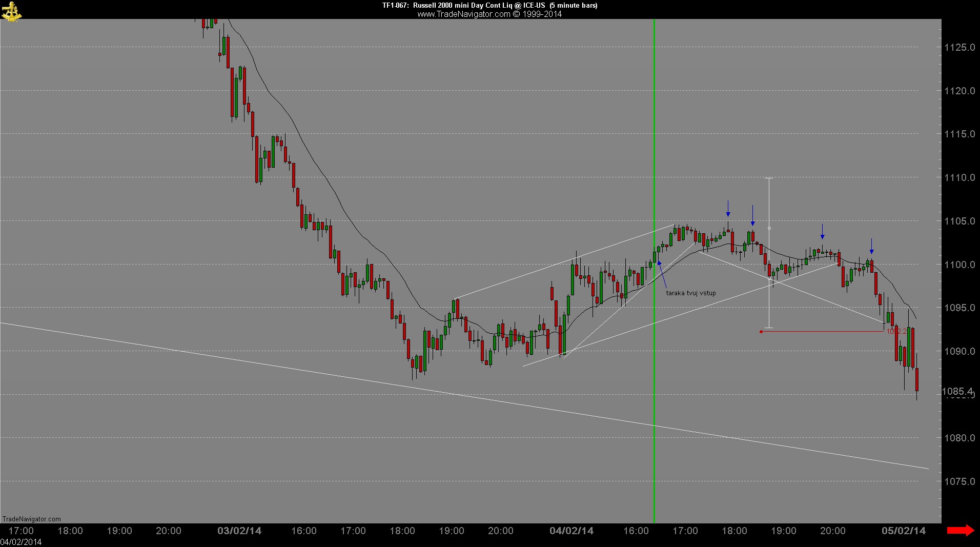The image size is (980, 547).
Task: Select the green vertical session line
Action: click(654, 271)
